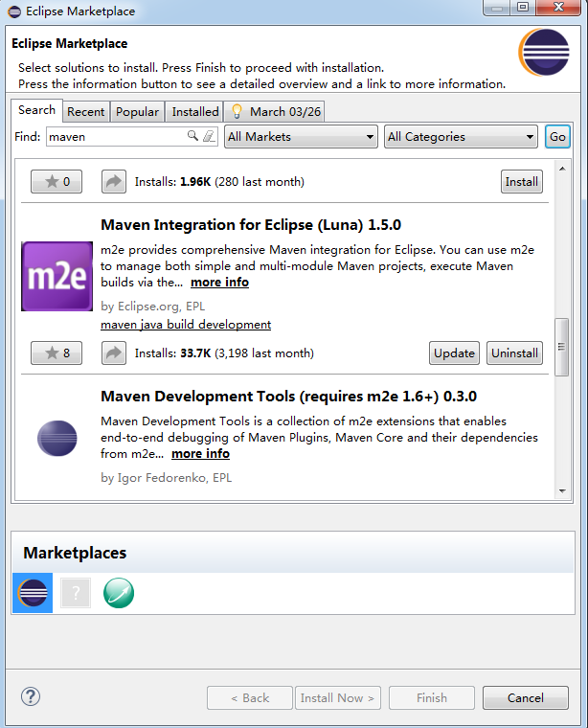Uninstall Maven Integration for Eclipse

tap(514, 353)
